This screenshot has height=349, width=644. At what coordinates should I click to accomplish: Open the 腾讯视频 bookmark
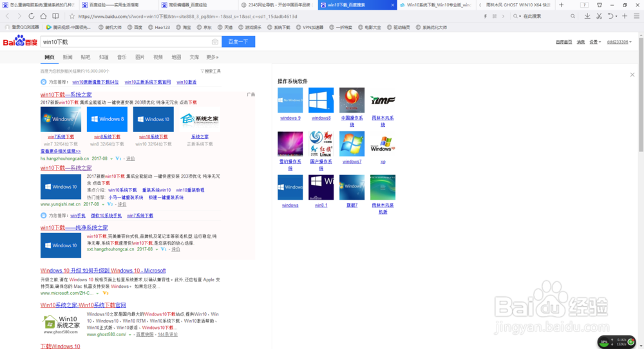68,28
